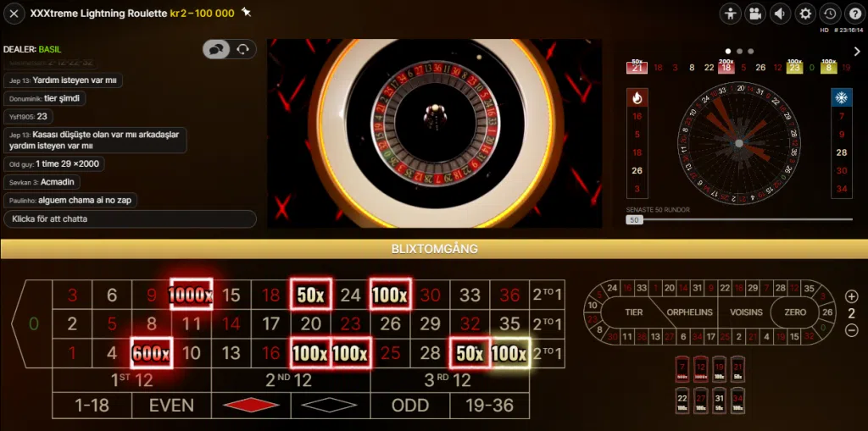Mute sound with the speaker icon

[781, 14]
